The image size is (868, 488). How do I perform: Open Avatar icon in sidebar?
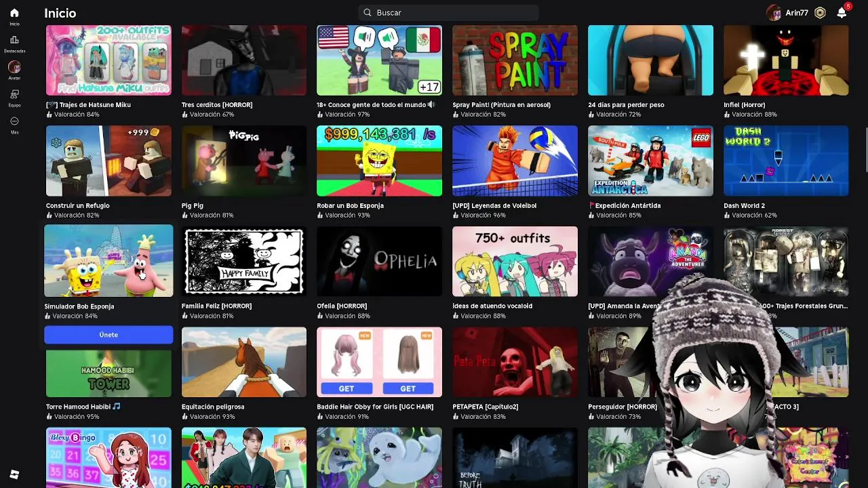(14, 67)
